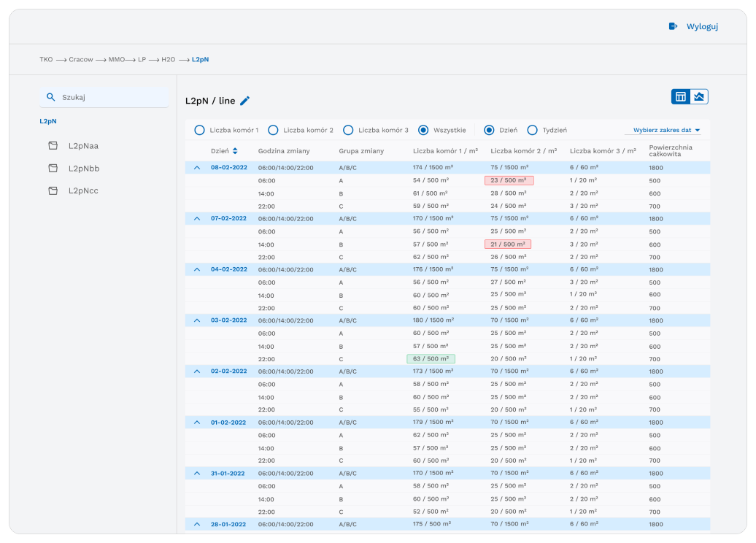Click the pencil edit icon beside L2pN / line

point(245,101)
